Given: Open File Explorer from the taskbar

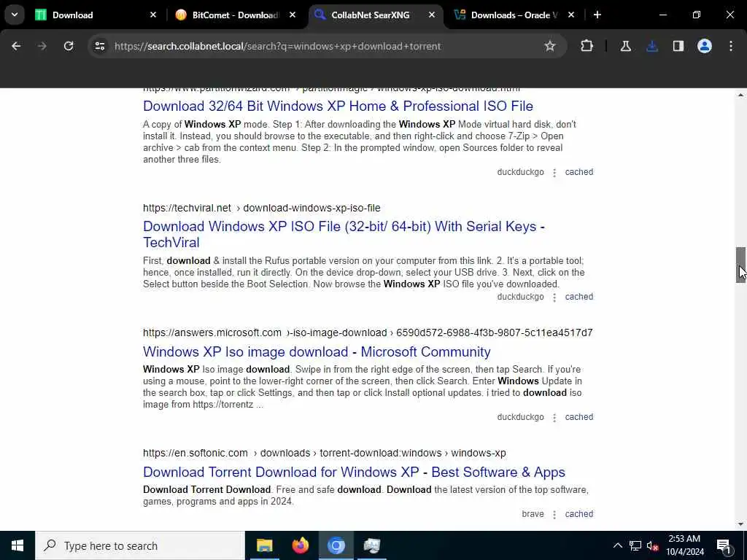Looking at the screenshot, I should pyautogui.click(x=264, y=545).
